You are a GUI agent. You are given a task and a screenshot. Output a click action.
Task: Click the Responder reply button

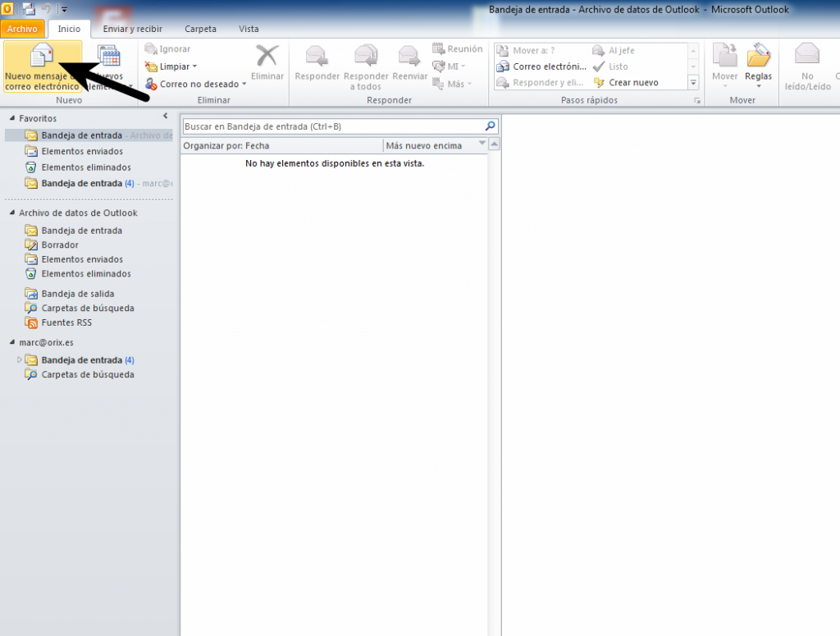[317, 64]
